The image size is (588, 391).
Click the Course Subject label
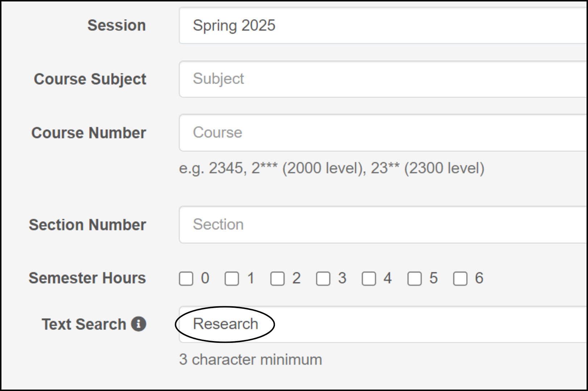click(90, 79)
